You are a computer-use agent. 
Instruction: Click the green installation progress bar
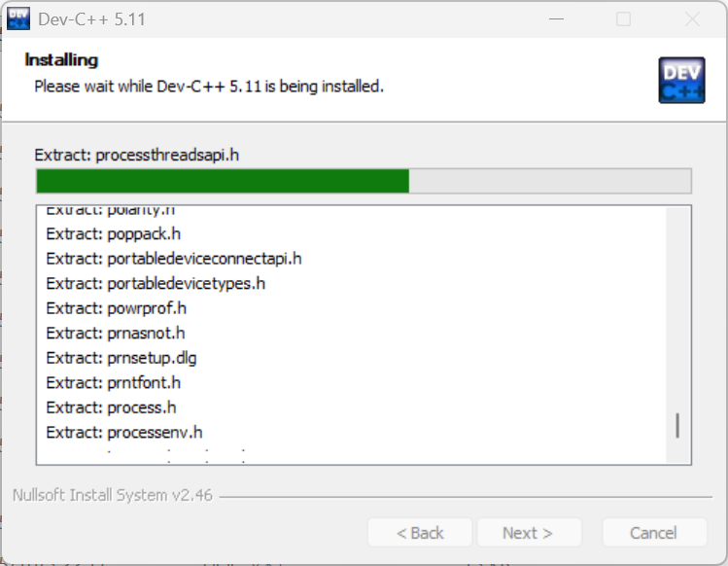pos(224,182)
